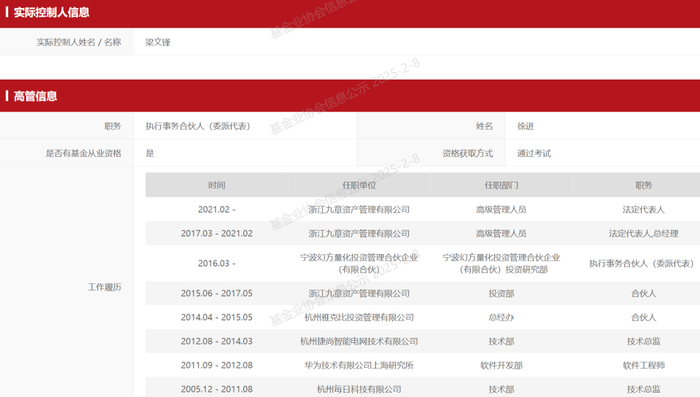
Task: Click 执行事务合伙人（委派代表）beside the 职务 label
Action: pos(198,126)
